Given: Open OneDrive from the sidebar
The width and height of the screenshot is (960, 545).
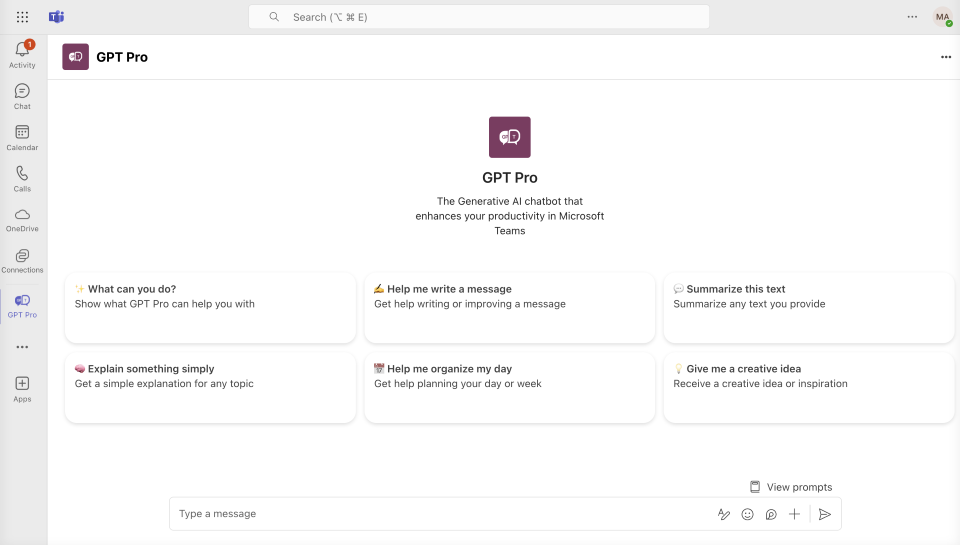Looking at the screenshot, I should (22, 218).
